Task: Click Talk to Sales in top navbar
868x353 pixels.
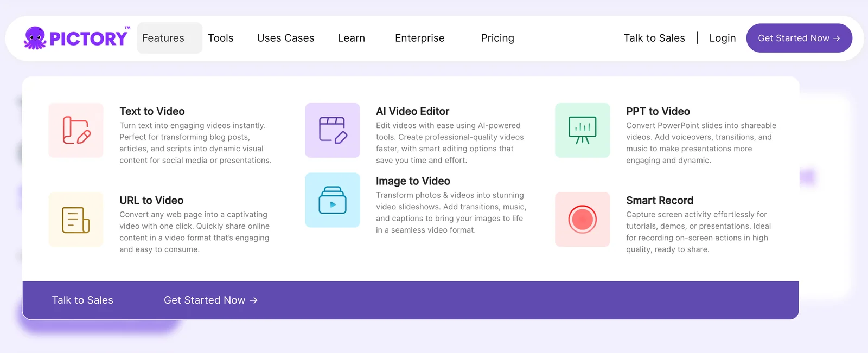Action: (654, 38)
